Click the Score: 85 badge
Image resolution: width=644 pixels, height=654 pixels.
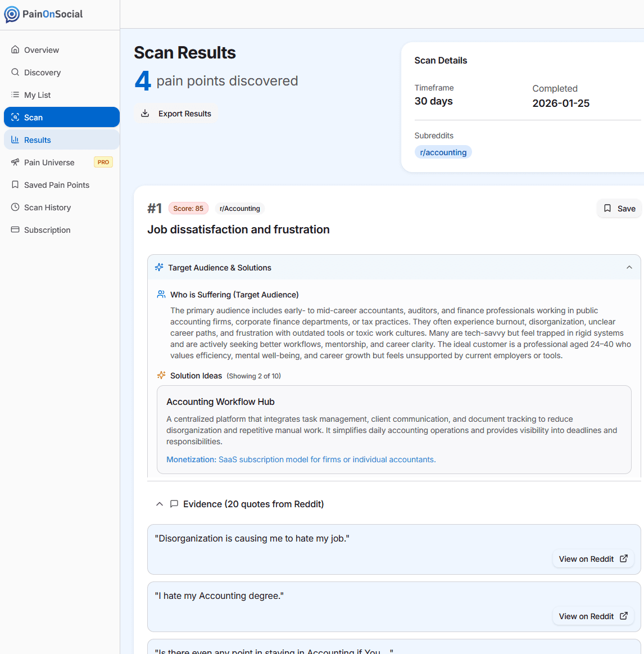pos(188,208)
